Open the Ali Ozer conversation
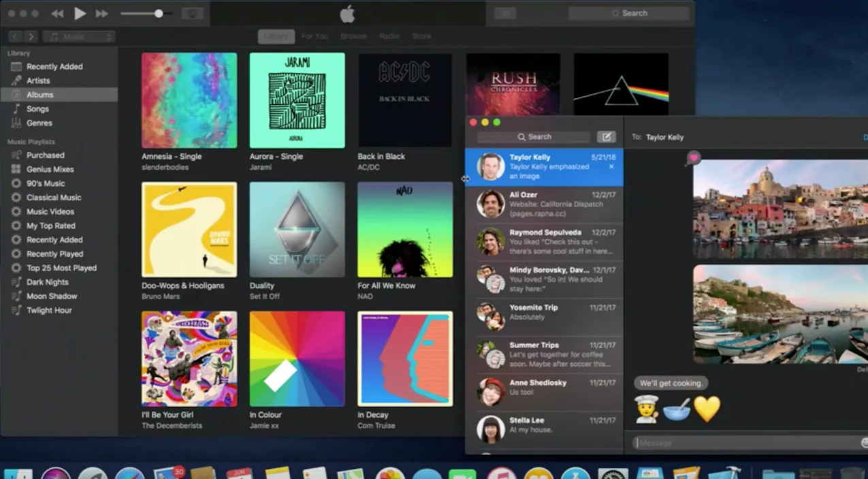The image size is (868, 479). [x=544, y=204]
